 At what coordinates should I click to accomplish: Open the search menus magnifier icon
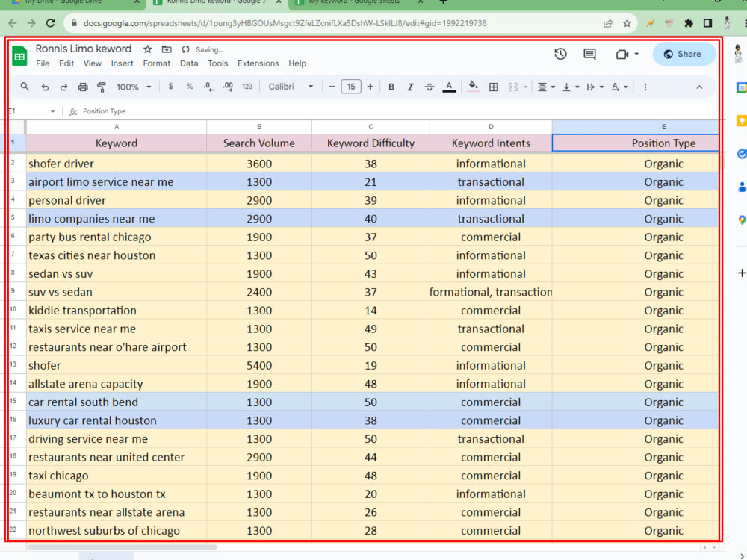25,87
